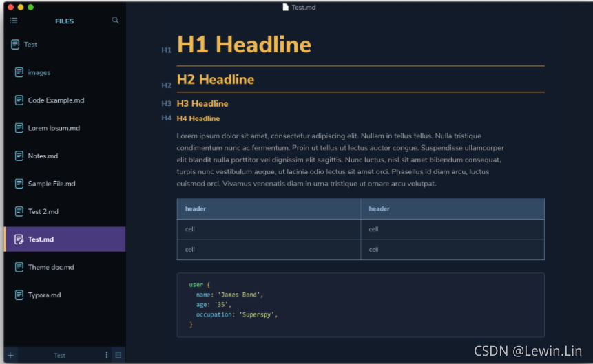Click the Typora.md file icon
Image resolution: width=593 pixels, height=364 pixels.
click(19, 295)
